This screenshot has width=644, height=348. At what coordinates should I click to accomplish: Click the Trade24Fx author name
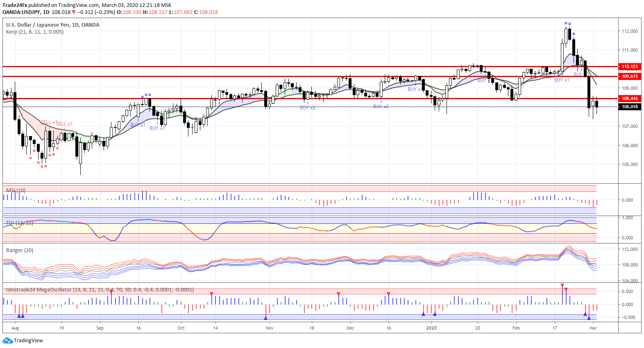click(15, 5)
